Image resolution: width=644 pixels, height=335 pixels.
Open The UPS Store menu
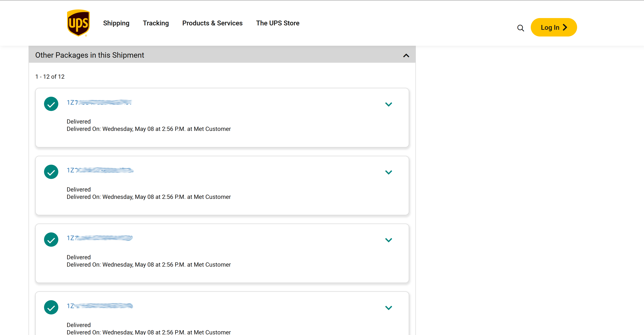click(x=277, y=23)
